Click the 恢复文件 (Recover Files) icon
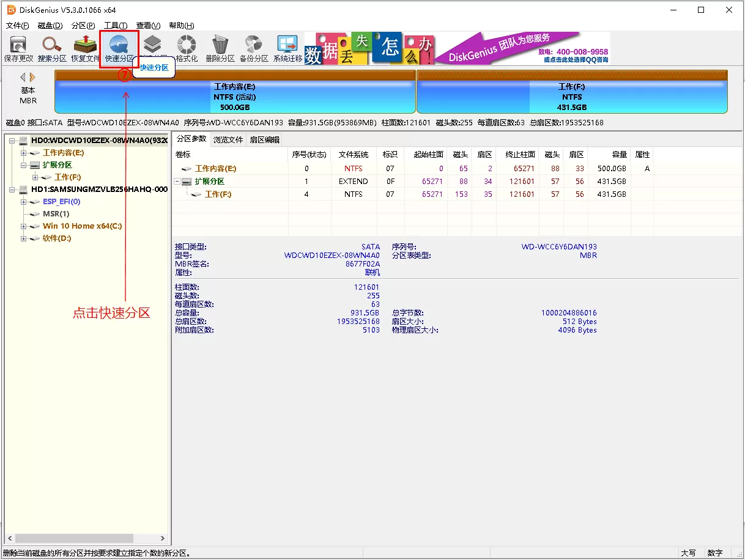The width and height of the screenshot is (745, 560). [85, 49]
